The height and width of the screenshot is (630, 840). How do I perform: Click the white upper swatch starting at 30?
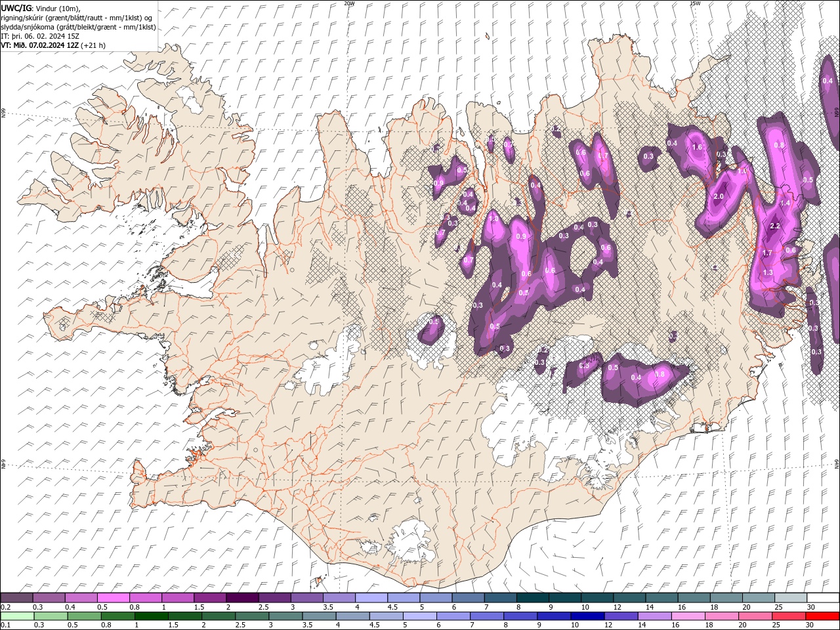tap(823, 598)
